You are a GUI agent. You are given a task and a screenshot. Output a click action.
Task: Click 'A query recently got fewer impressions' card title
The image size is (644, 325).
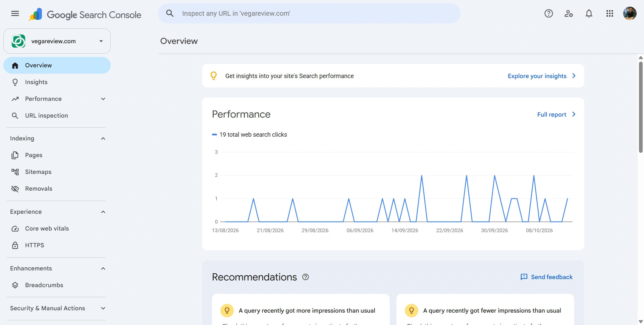coord(492,311)
